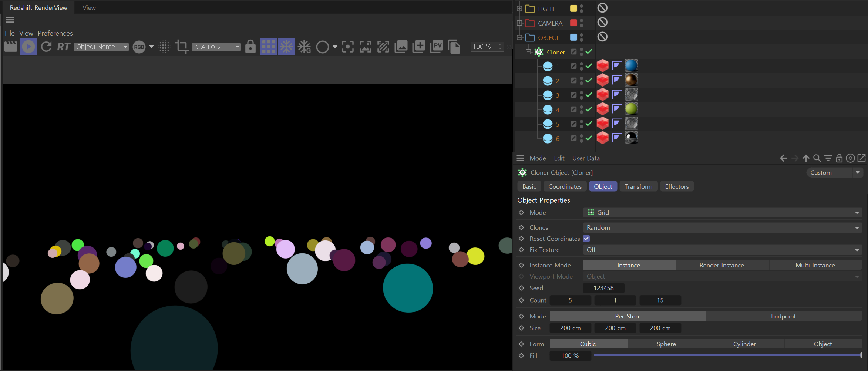Open the User Data menu
The image size is (868, 371).
tap(586, 158)
